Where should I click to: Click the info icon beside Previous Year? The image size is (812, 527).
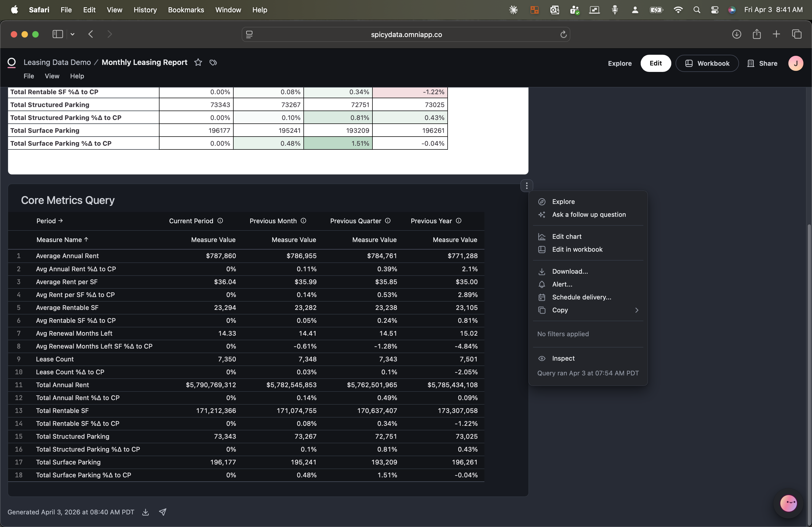tap(459, 221)
